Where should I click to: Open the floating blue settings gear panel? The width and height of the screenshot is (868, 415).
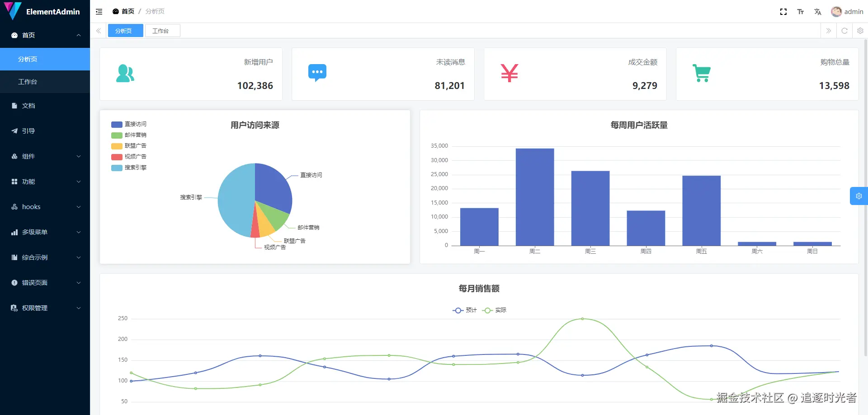tap(859, 196)
